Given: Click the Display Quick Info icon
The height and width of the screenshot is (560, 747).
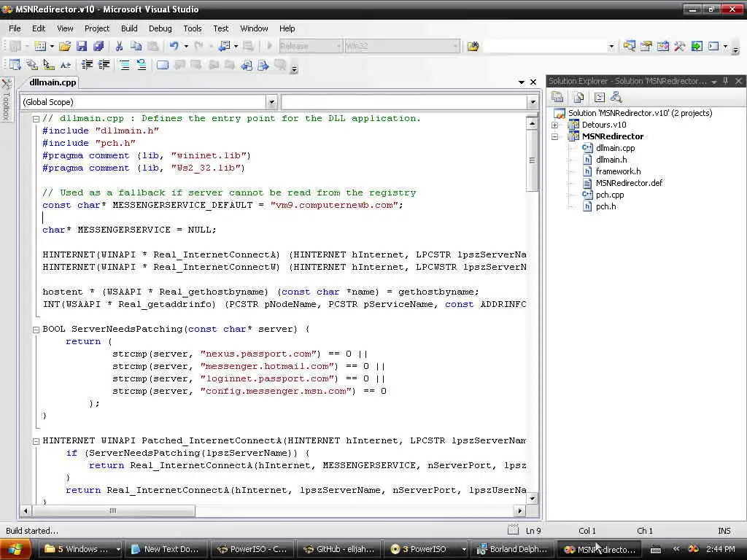Looking at the screenshot, I should tap(49, 65).
